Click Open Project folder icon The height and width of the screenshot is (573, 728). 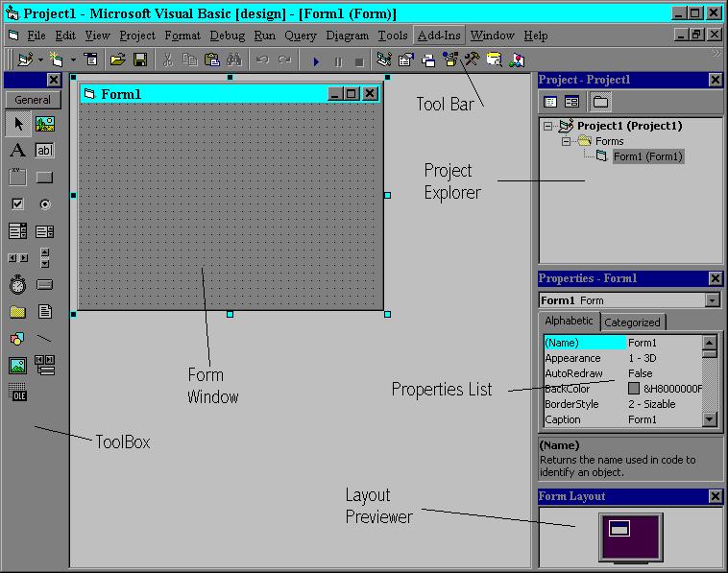click(118, 60)
